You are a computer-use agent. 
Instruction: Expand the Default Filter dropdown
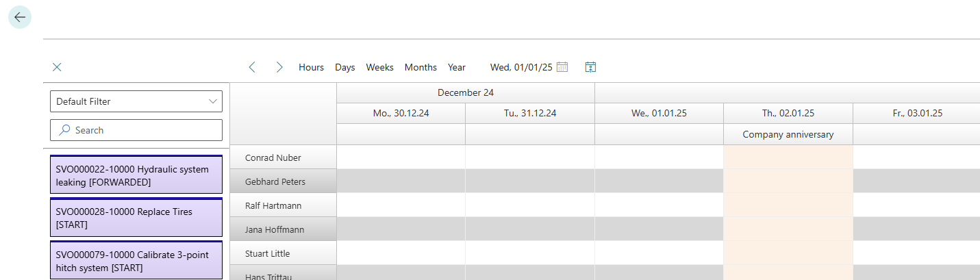pyautogui.click(x=212, y=101)
